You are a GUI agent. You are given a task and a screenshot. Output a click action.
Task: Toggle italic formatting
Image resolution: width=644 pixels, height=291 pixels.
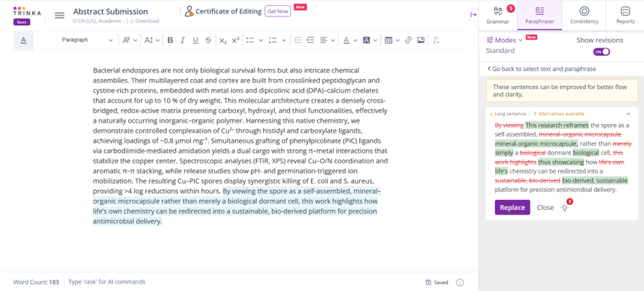click(x=183, y=40)
